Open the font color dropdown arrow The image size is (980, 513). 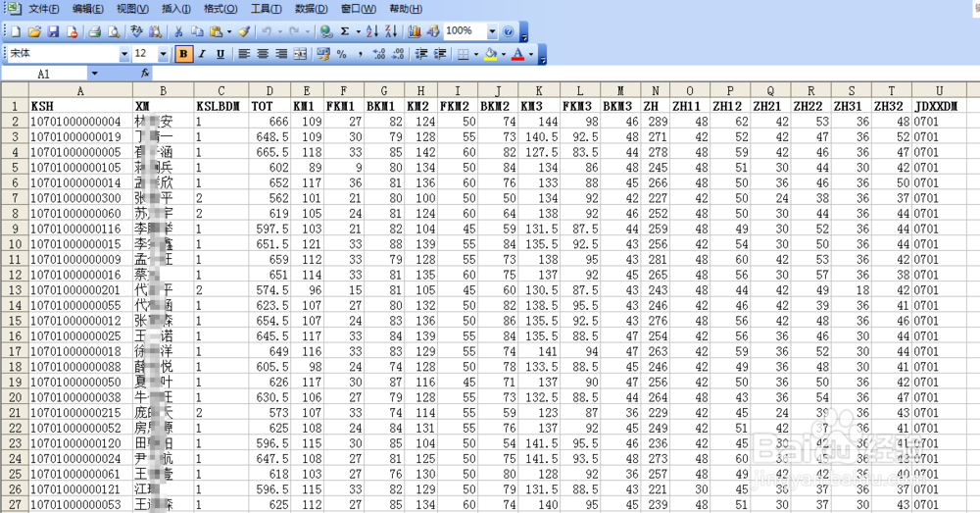pyautogui.click(x=531, y=54)
